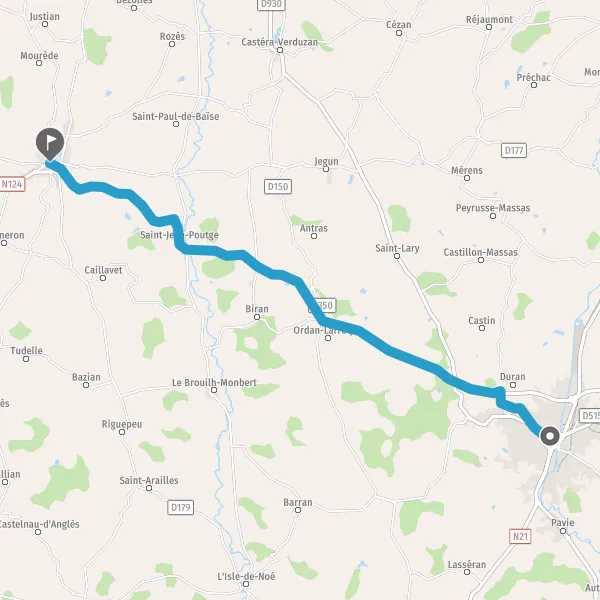
Task: Select the N21 road shield
Action: pyautogui.click(x=520, y=536)
